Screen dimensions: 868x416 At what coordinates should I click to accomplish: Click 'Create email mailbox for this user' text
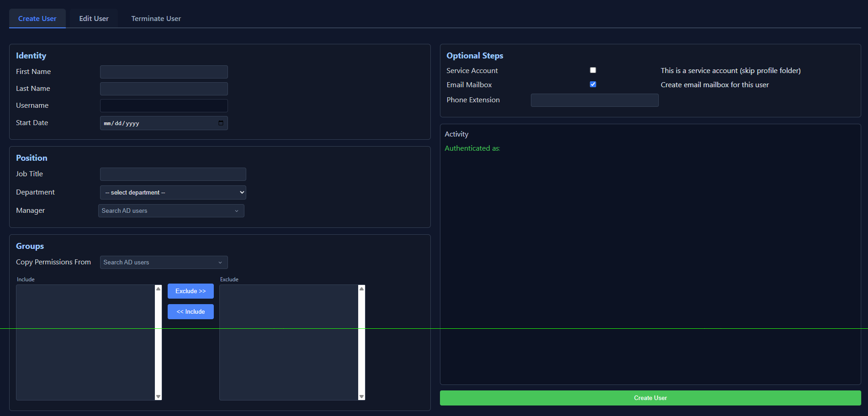tap(715, 84)
